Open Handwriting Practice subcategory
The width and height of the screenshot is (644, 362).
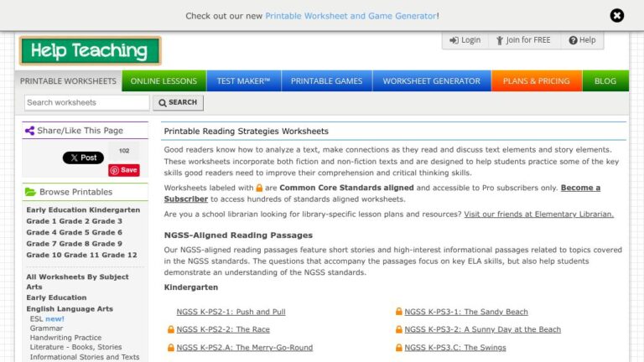click(65, 338)
